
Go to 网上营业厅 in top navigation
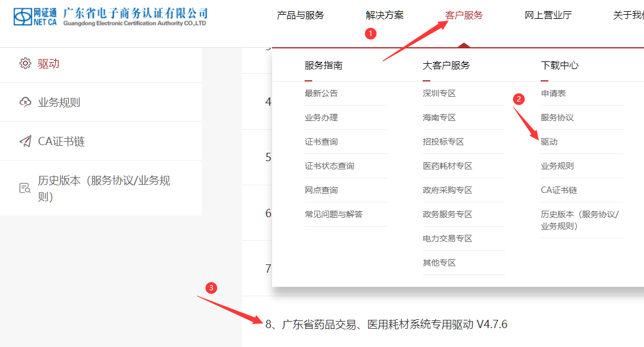[x=548, y=15]
